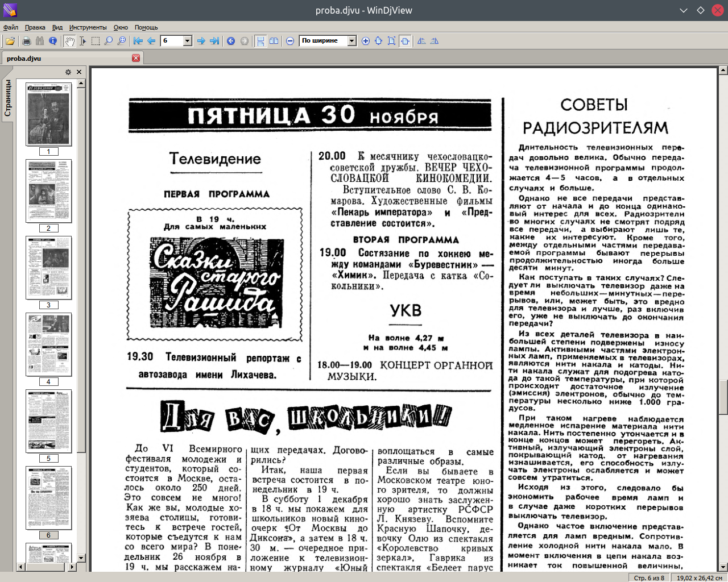Image resolution: width=728 pixels, height=582 pixels.
Task: Select page 5 thumbnail
Action: coord(48,421)
